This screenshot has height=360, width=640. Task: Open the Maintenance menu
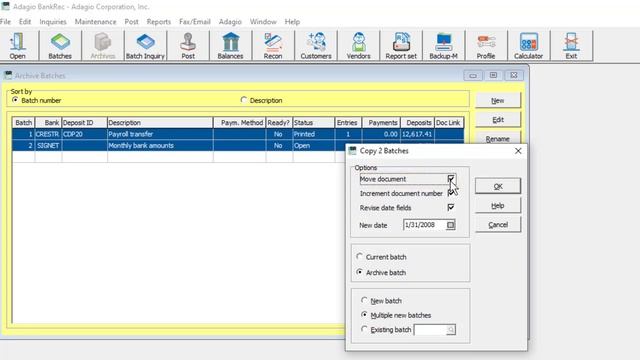[x=96, y=22]
